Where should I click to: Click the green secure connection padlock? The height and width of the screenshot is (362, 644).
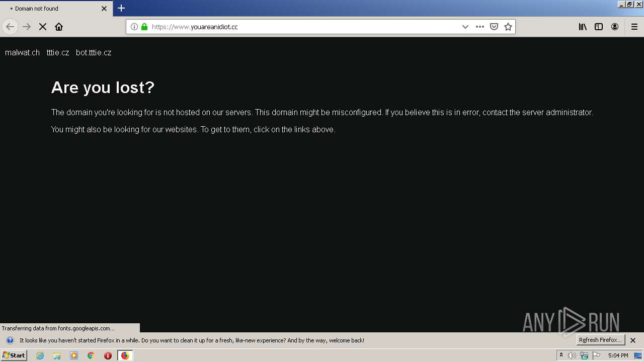coord(144,27)
